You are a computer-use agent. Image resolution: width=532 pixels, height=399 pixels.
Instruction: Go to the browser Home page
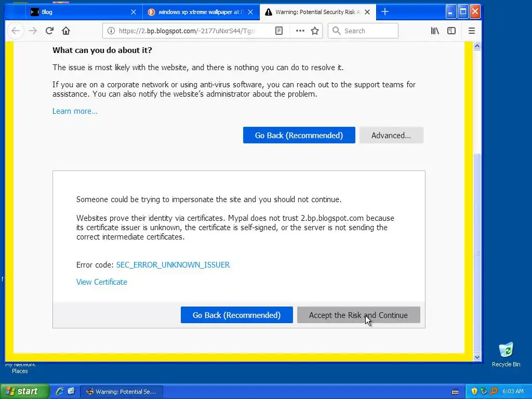click(x=66, y=31)
